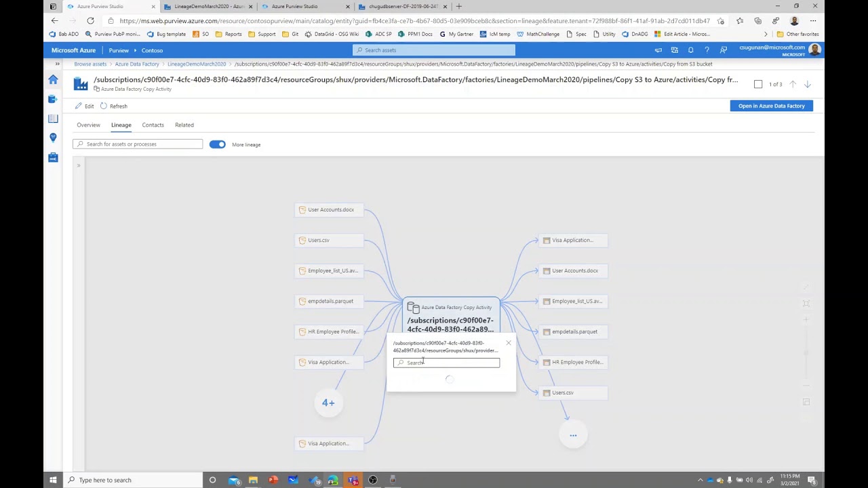Select Visa Application... output node at top right
Image resolution: width=868 pixels, height=488 pixels.
(574, 240)
